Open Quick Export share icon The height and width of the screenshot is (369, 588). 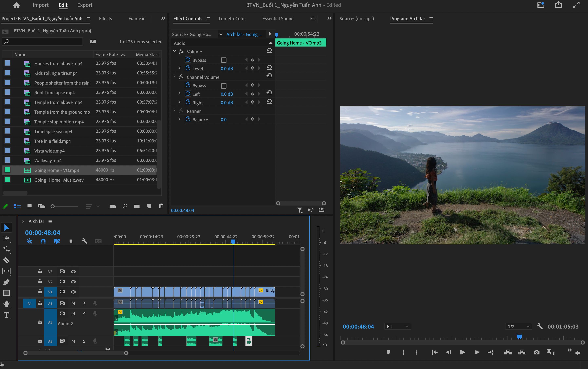click(558, 5)
